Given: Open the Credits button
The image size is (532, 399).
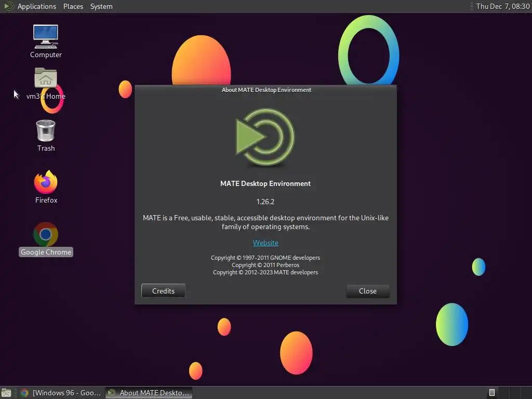Looking at the screenshot, I should click(x=163, y=291).
